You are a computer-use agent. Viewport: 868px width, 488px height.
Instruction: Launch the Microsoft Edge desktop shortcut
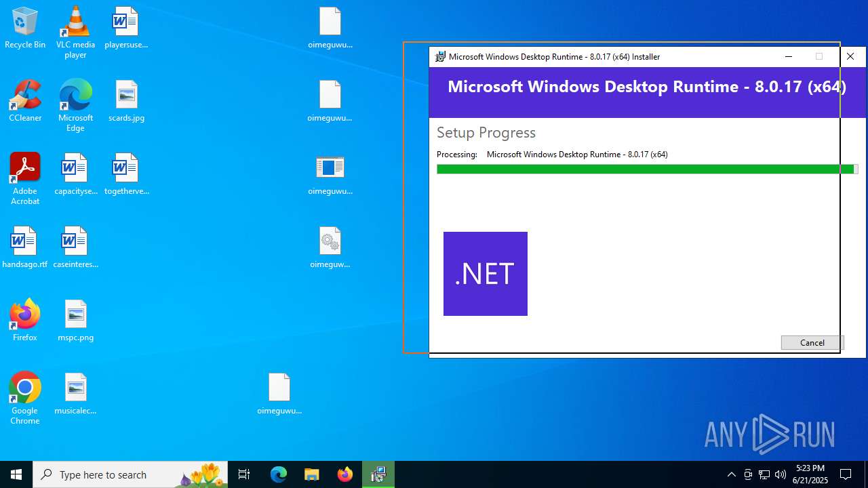tap(75, 106)
